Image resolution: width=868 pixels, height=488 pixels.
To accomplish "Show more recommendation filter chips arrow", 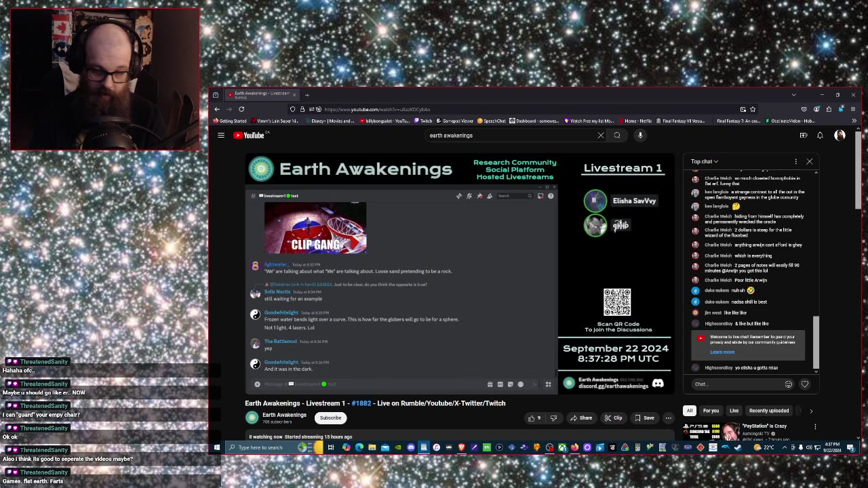I will (811, 411).
